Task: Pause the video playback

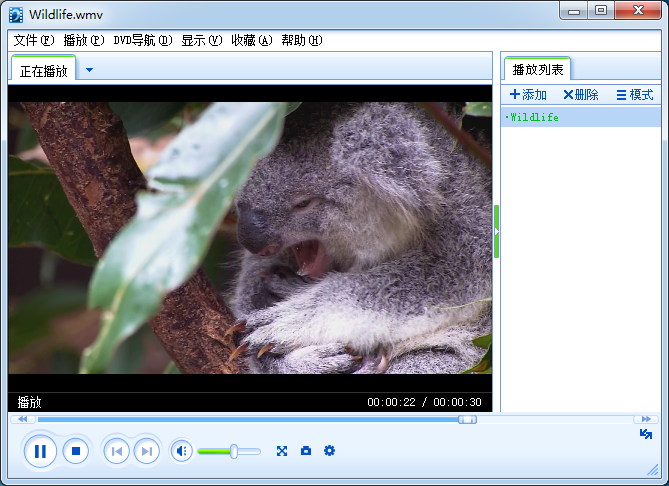Action: [x=40, y=451]
